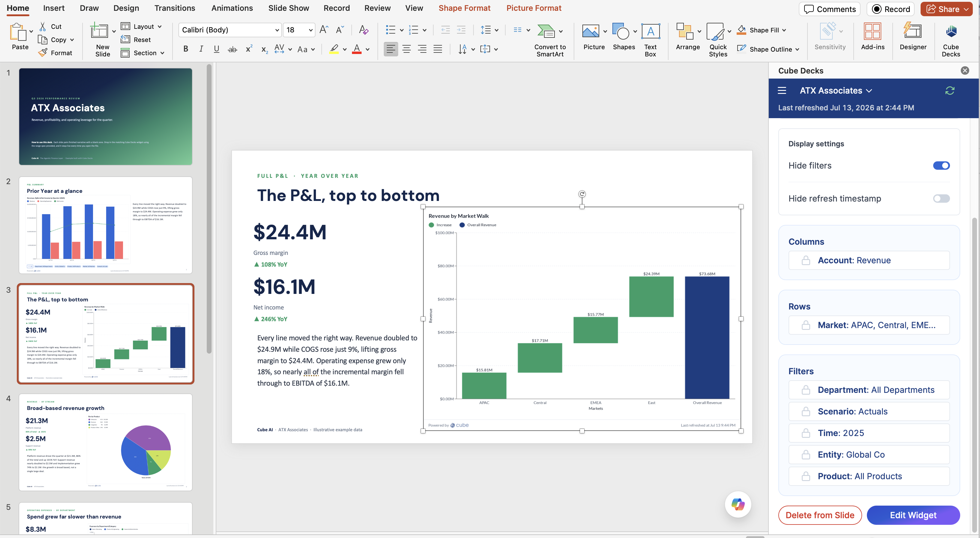This screenshot has height=538, width=980.
Task: Refresh the Cube Decks data
Action: [x=950, y=91]
